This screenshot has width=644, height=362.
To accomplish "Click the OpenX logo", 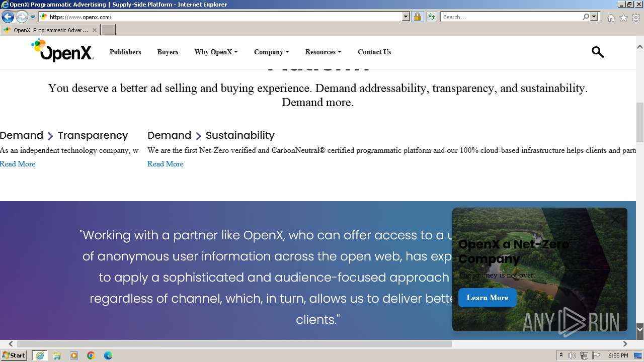I will pos(62,50).
